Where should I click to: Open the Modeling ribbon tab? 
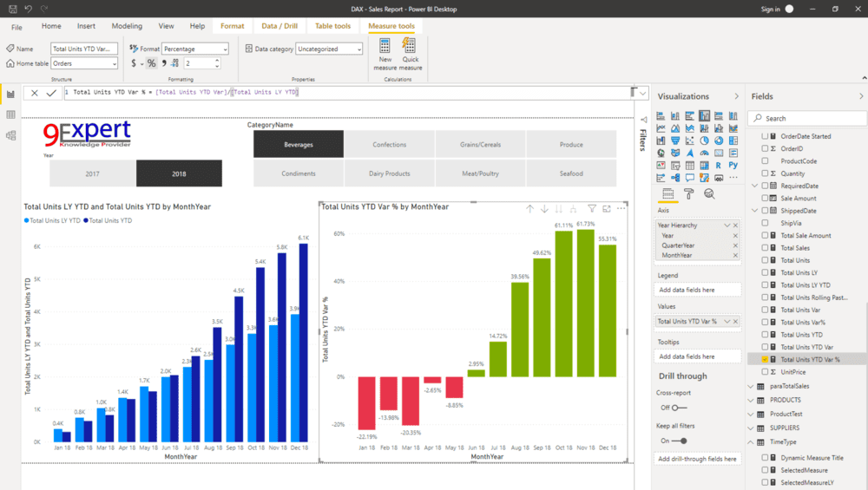127,26
